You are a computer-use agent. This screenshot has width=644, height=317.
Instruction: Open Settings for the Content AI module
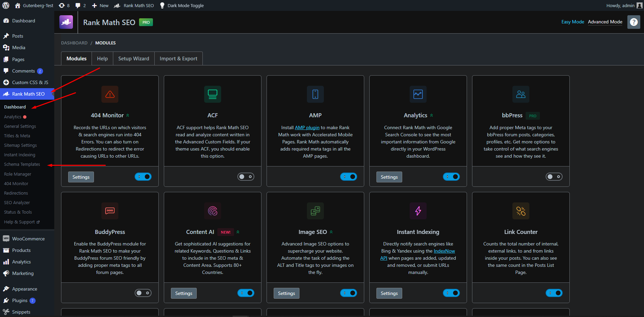(184, 293)
